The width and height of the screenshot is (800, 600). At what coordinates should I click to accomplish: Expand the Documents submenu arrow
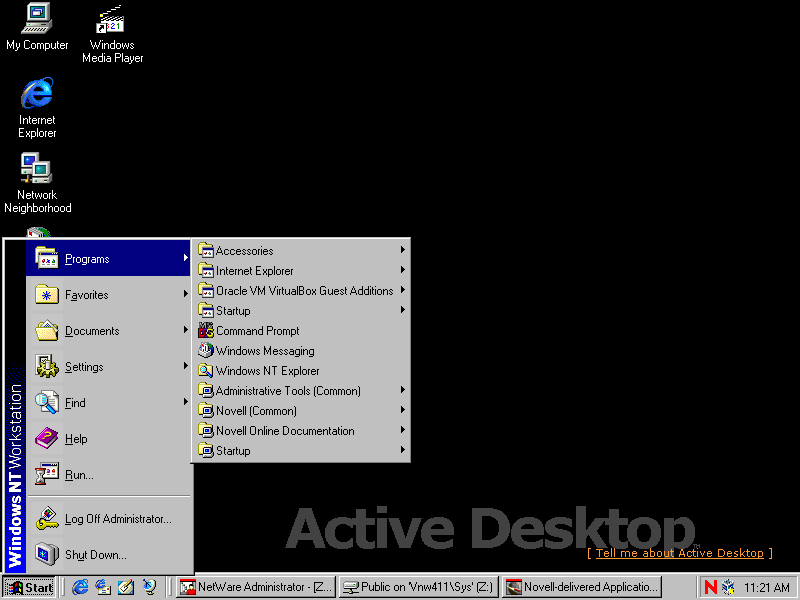(x=186, y=330)
